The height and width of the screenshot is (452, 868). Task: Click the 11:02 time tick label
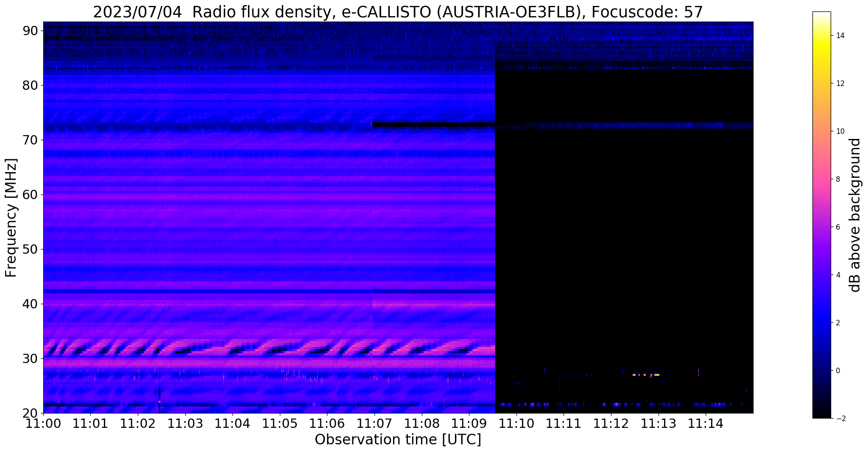(x=138, y=423)
